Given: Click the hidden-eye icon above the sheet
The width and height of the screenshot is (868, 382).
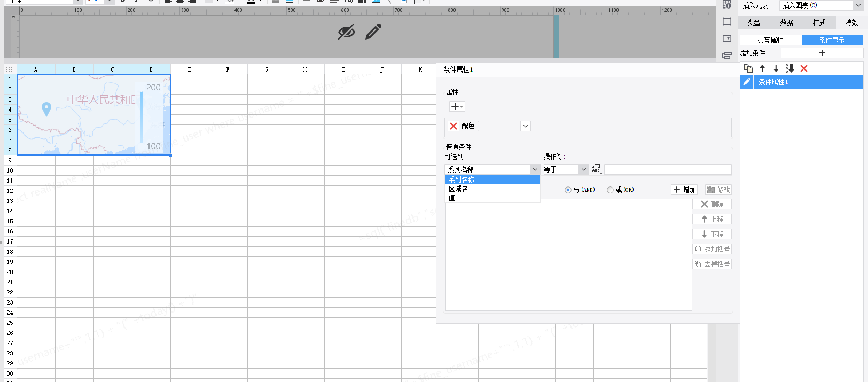Looking at the screenshot, I should tap(346, 32).
